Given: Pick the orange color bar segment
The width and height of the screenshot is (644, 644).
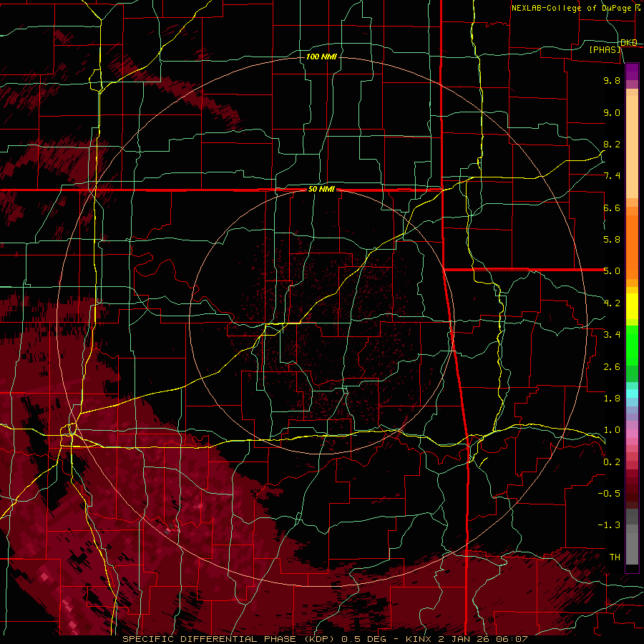Looking at the screenshot, I should pyautogui.click(x=632, y=247).
